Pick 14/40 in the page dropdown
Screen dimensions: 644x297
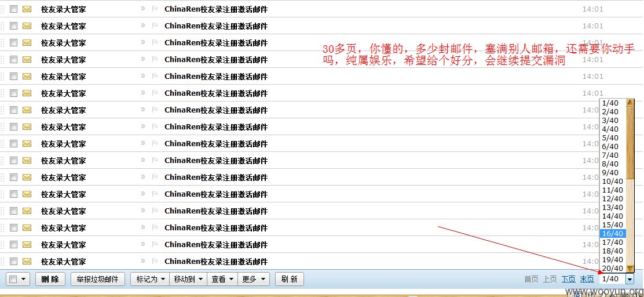613,216
